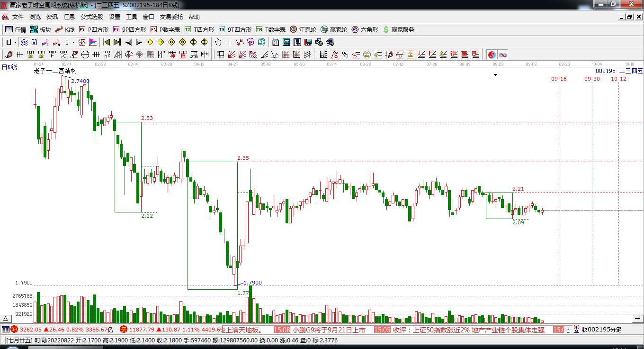
Task: Toggle the 权 price adjustment button
Action: point(81,42)
